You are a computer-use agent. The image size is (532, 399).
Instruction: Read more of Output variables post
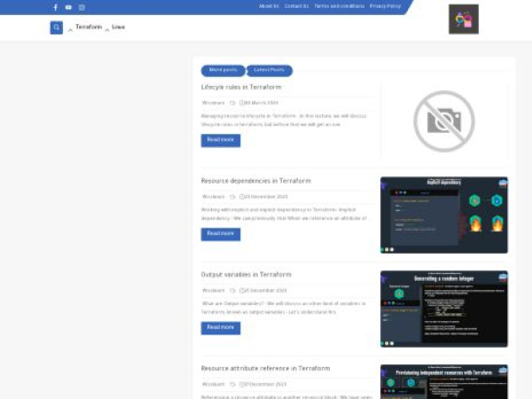pos(221,328)
